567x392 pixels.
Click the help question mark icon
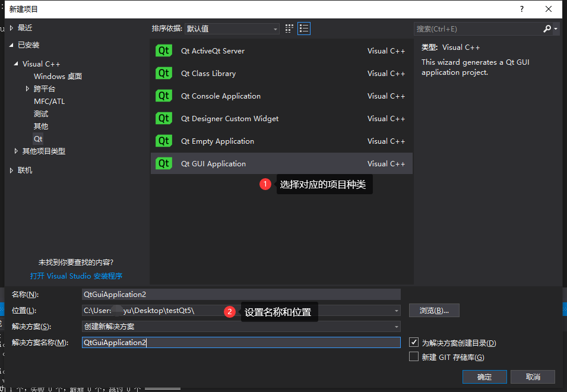[x=521, y=9]
